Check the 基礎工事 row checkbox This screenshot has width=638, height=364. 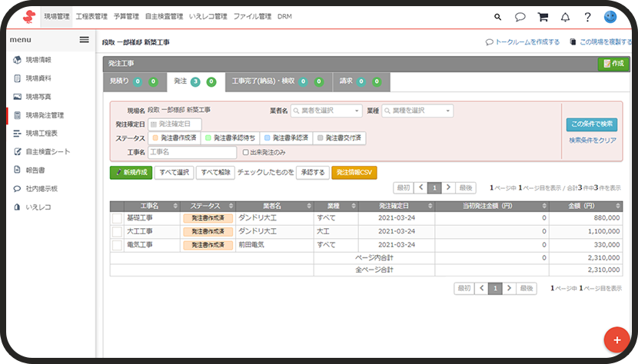(x=117, y=218)
